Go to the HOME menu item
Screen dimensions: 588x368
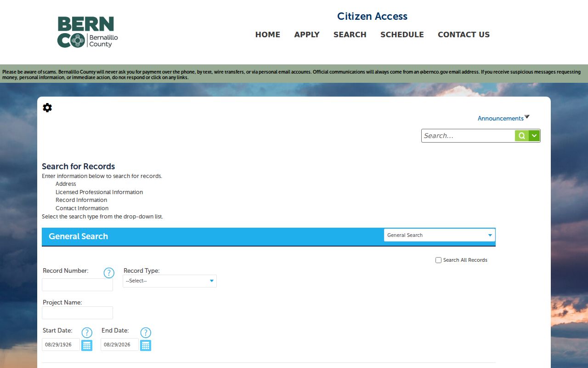click(268, 34)
